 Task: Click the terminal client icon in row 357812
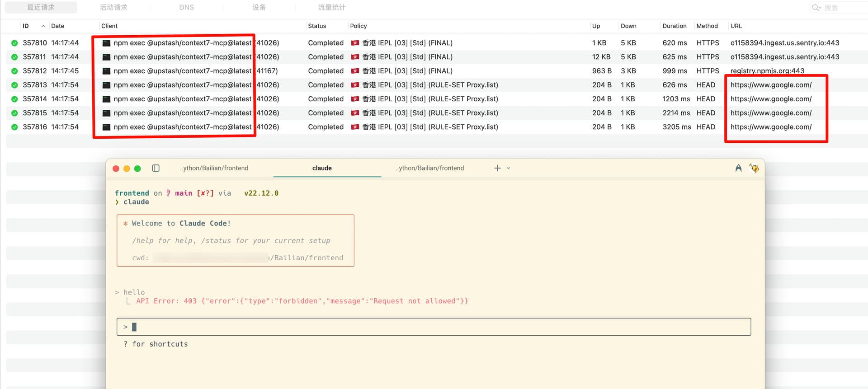tap(106, 71)
